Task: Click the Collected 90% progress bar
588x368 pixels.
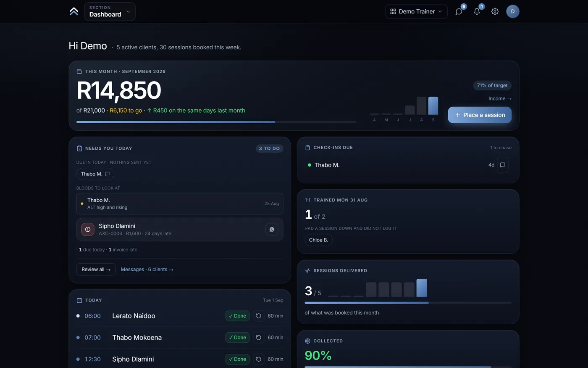Action: (x=408, y=367)
